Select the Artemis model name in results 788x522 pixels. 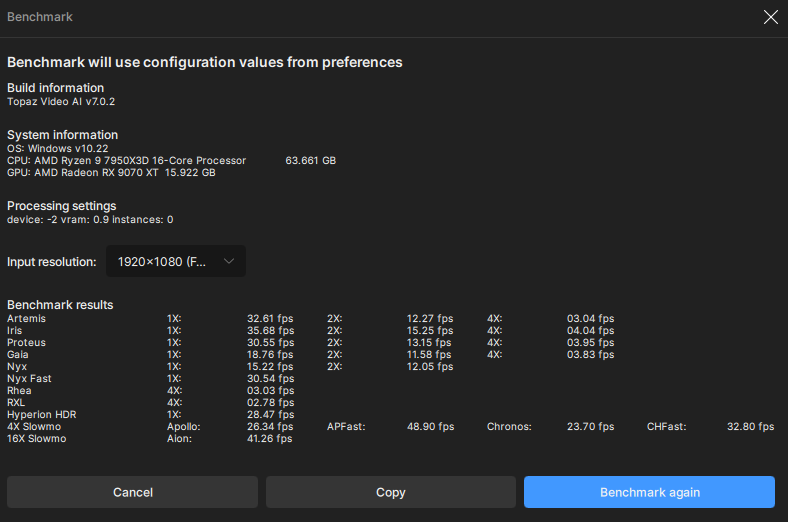26,319
